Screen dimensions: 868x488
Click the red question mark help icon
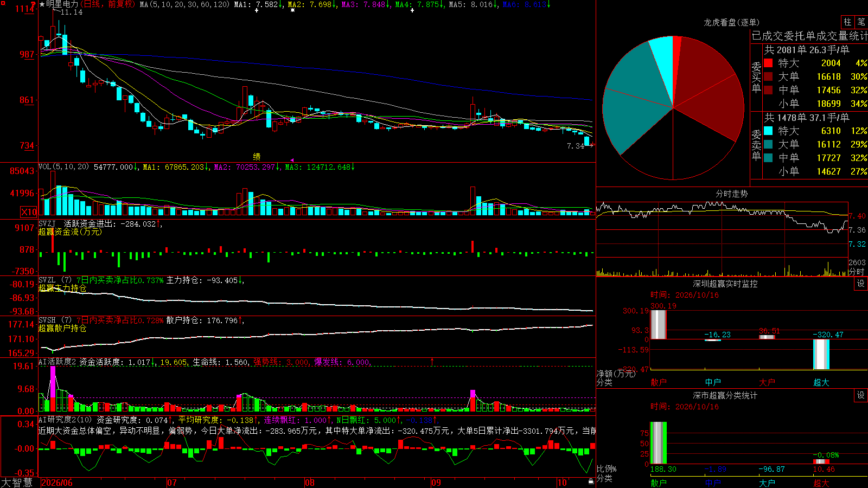[34, 4]
